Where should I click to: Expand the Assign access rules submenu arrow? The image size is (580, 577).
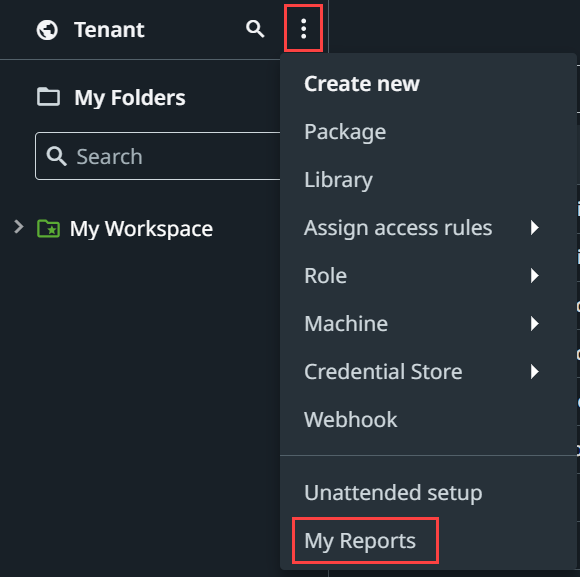point(535,227)
